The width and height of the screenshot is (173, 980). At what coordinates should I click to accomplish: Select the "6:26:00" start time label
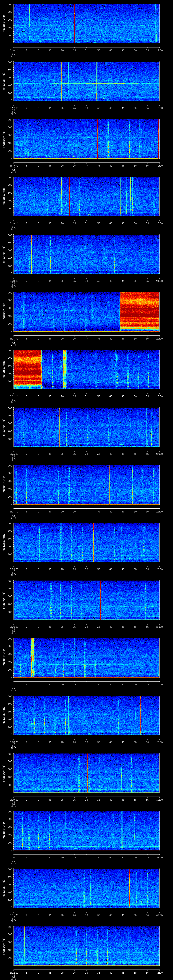tap(14, 627)
